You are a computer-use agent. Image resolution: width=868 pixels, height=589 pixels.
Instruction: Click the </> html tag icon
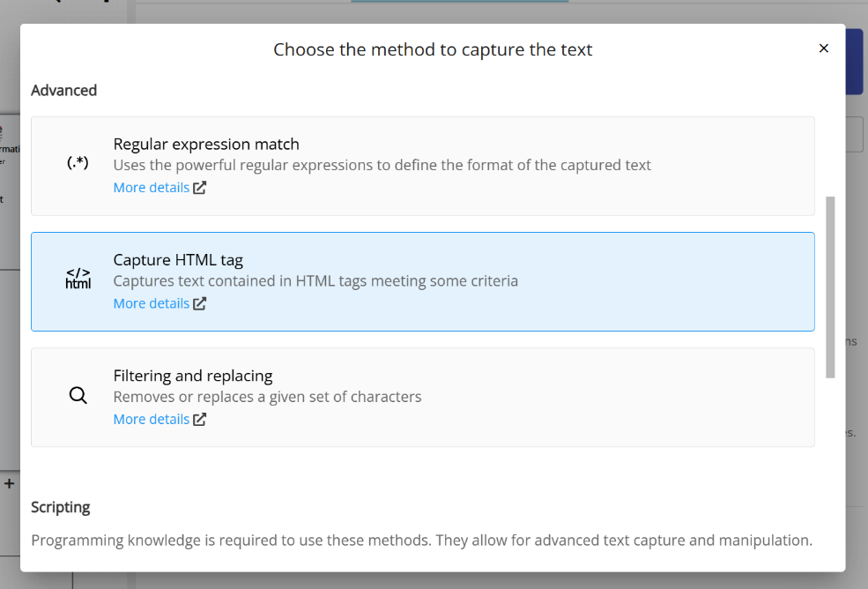[78, 277]
